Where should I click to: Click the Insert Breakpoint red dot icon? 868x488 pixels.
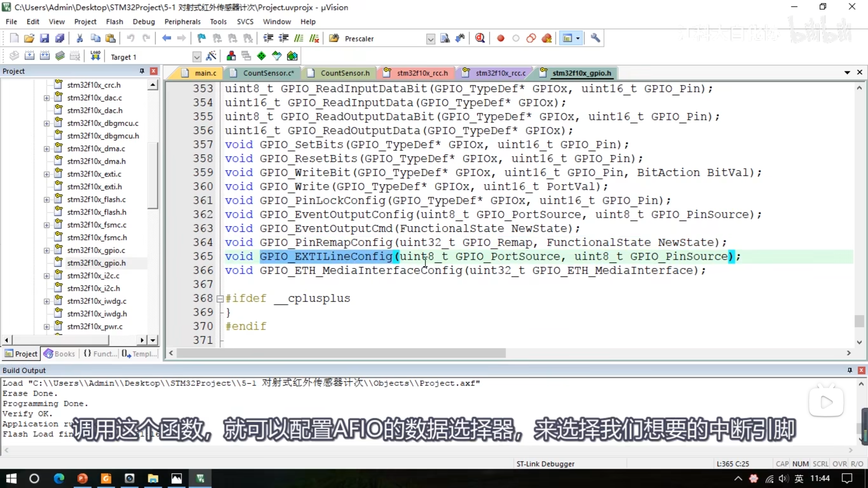click(500, 38)
